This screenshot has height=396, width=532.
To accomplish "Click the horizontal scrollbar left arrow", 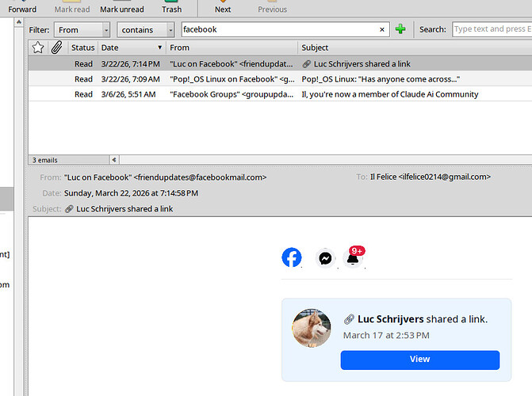I will [114, 160].
